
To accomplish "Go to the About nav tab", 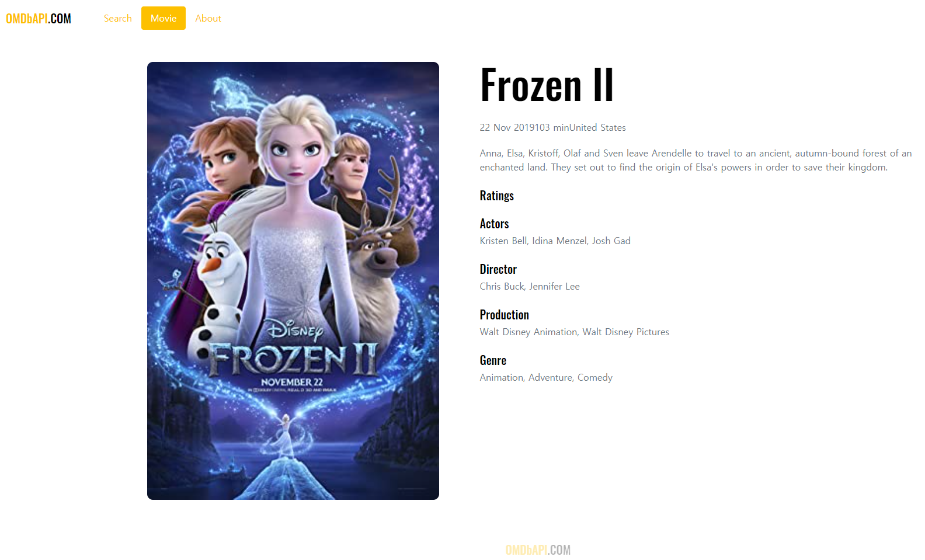I will [208, 18].
